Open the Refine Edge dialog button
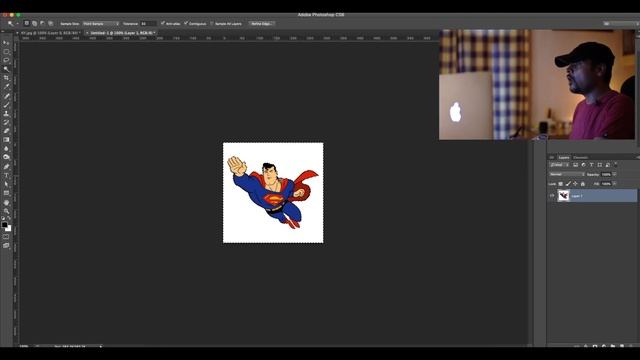The height and width of the screenshot is (360, 640). (261, 24)
